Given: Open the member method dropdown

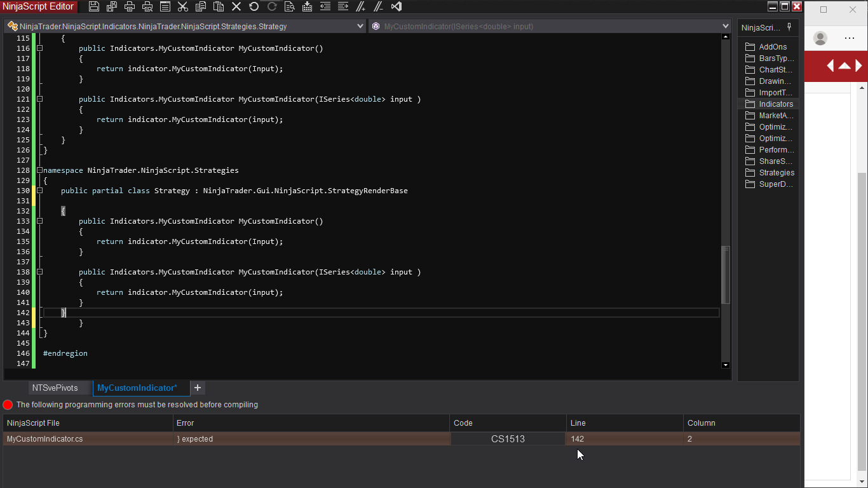Looking at the screenshot, I should [x=726, y=26].
